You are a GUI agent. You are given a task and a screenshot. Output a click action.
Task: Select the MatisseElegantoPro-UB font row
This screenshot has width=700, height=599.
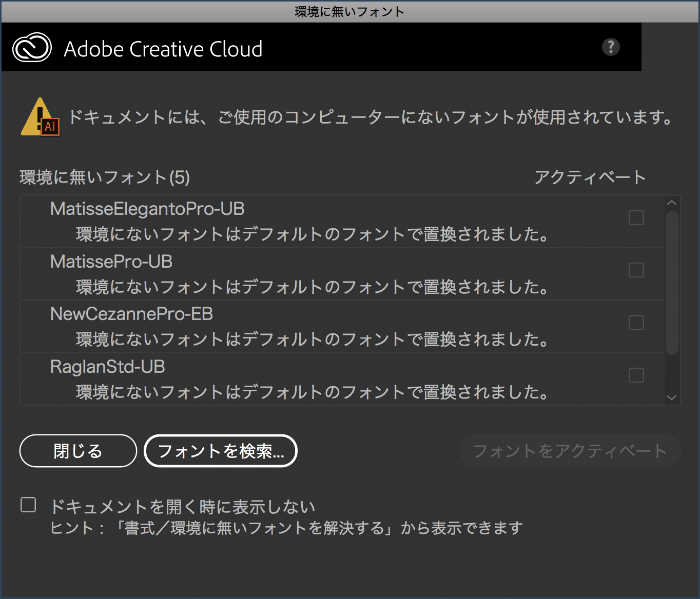pos(342,222)
